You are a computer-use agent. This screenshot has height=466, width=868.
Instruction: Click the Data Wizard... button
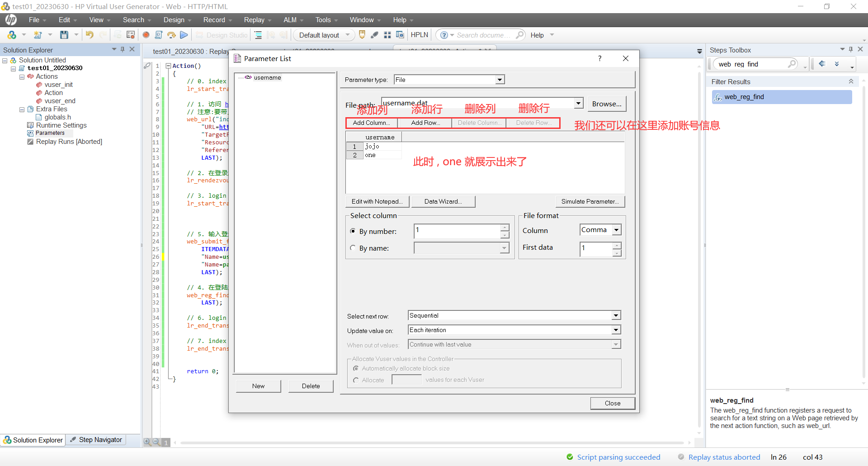pyautogui.click(x=443, y=201)
